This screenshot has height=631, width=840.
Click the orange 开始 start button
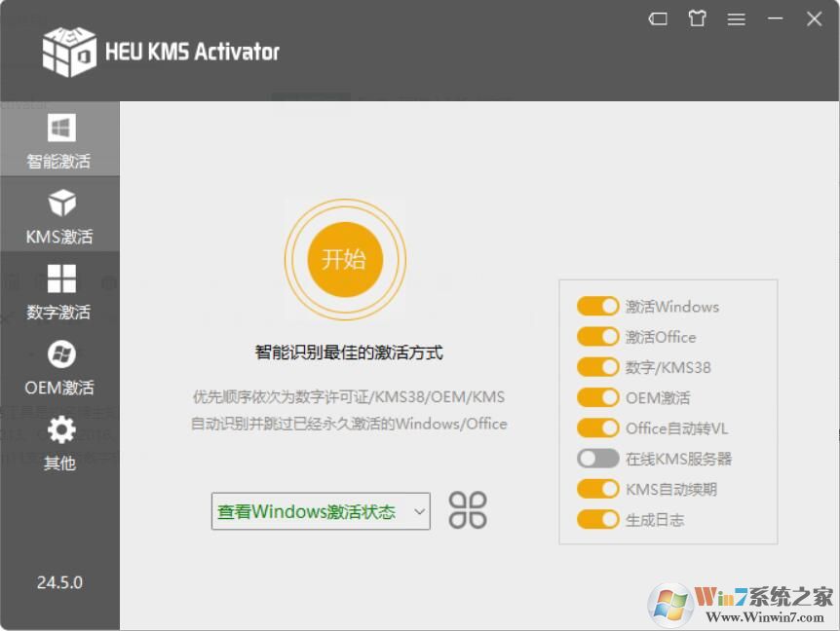tap(345, 260)
